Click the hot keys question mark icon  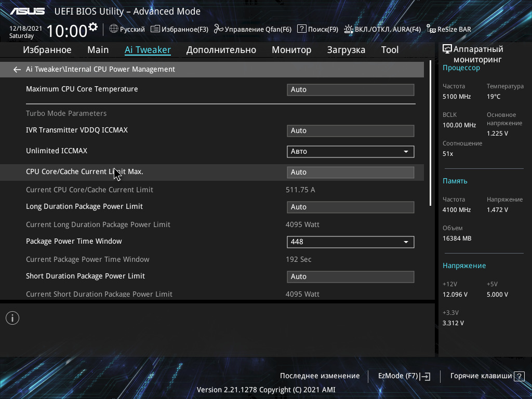click(519, 376)
